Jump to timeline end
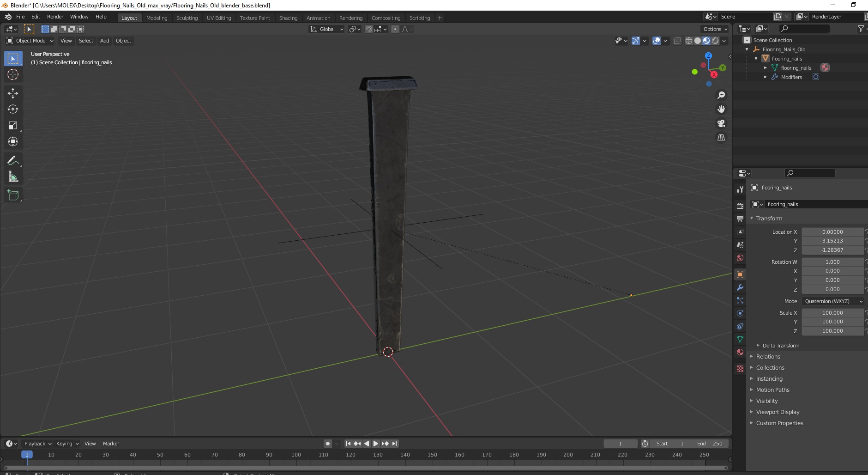868x475 pixels. 394,444
